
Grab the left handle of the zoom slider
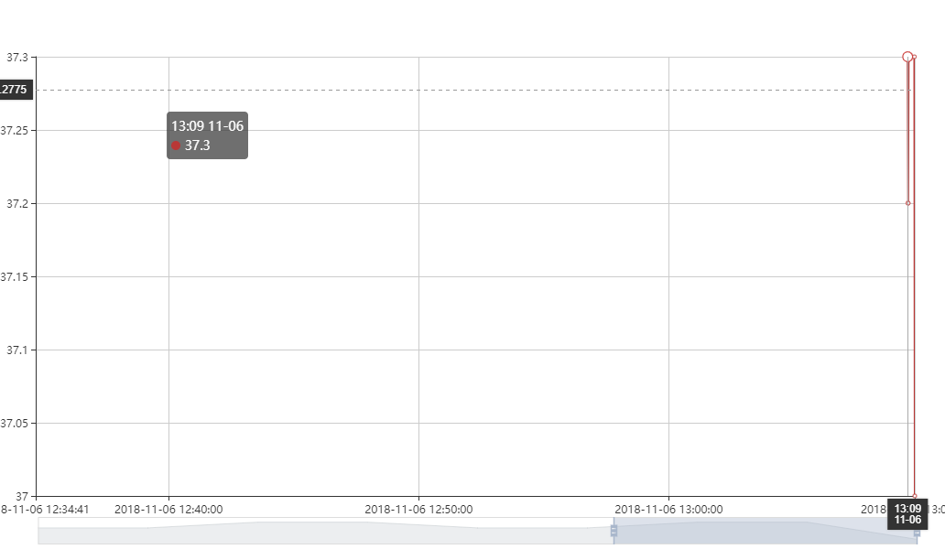(x=614, y=531)
